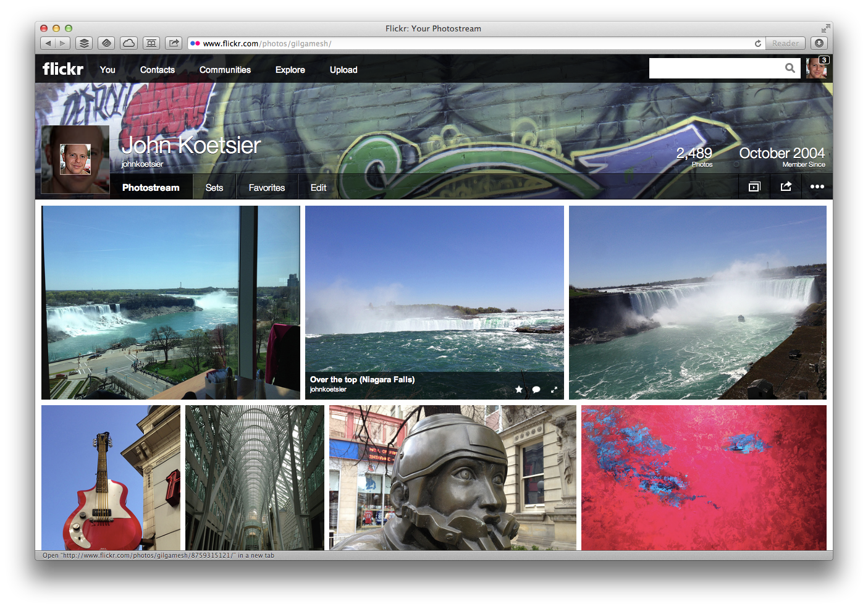Go forward with Safari's forward arrow
868x609 pixels.
(62, 43)
